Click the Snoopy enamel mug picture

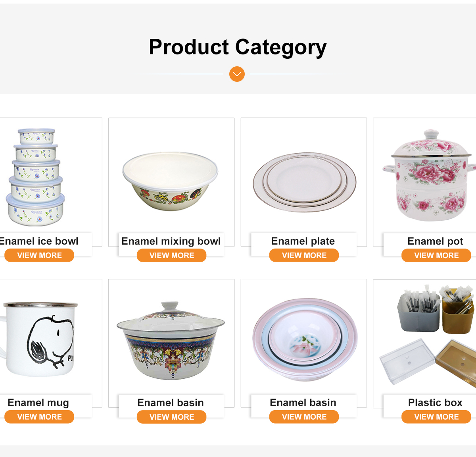point(40,339)
